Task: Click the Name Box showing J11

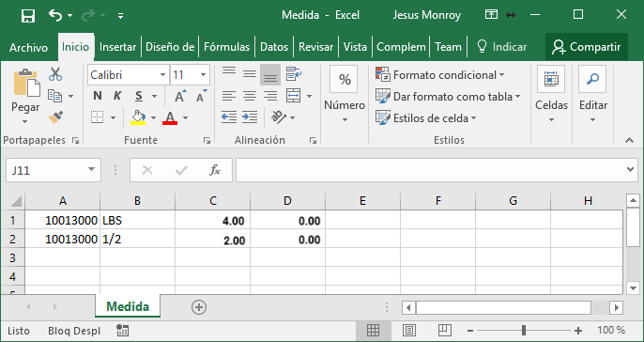Action: [54, 170]
